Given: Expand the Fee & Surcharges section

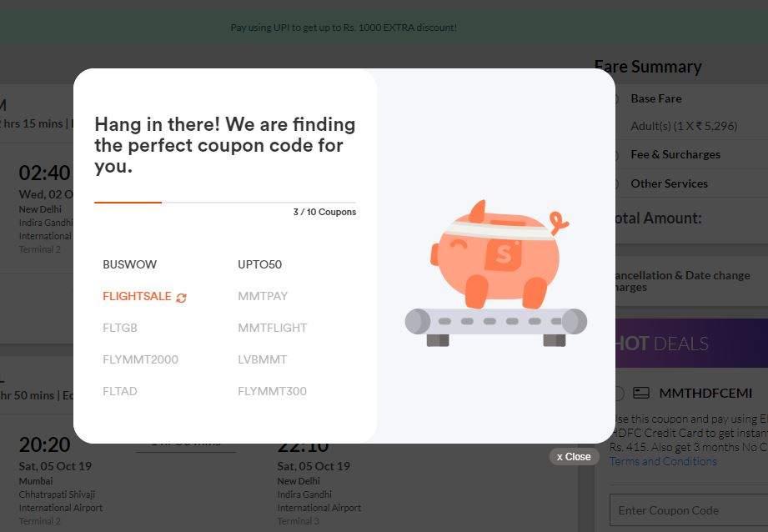Looking at the screenshot, I should pos(675,154).
